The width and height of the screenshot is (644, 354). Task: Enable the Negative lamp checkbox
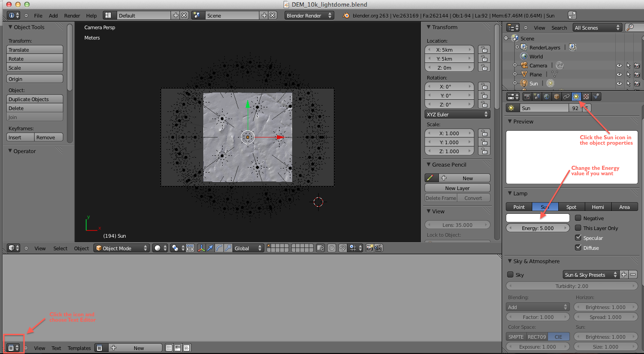coord(578,218)
